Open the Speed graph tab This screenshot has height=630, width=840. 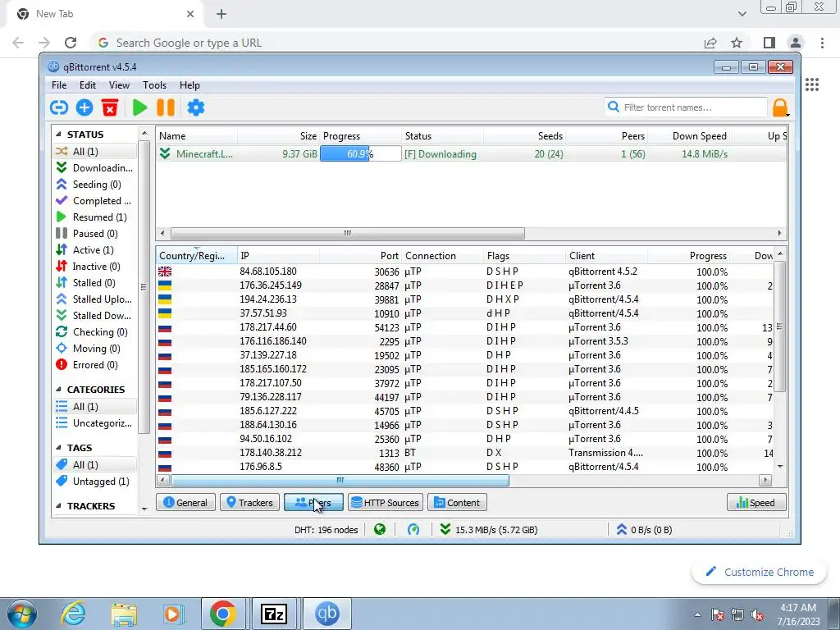click(x=756, y=503)
